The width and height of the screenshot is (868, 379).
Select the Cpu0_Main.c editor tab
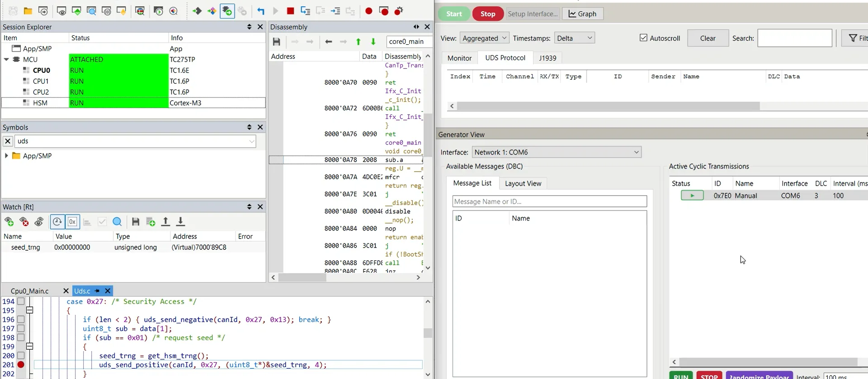coord(30,291)
